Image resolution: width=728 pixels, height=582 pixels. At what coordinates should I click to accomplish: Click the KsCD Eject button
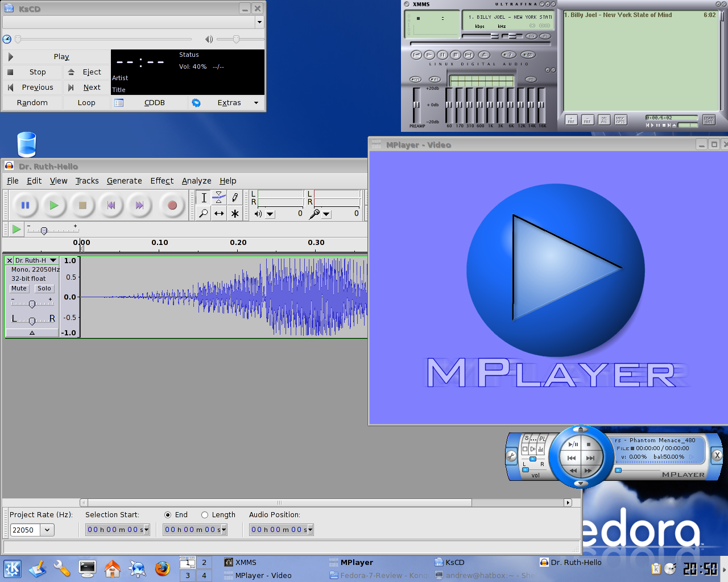pos(86,72)
